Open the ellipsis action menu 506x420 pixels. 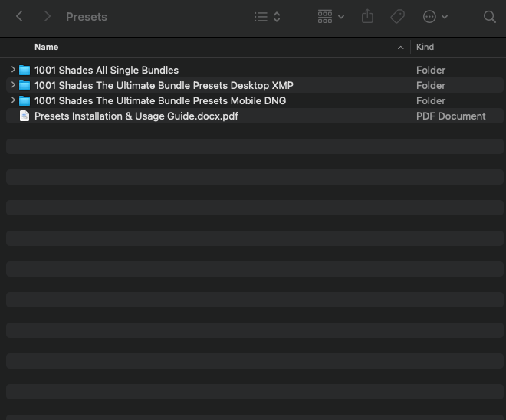pyautogui.click(x=435, y=16)
